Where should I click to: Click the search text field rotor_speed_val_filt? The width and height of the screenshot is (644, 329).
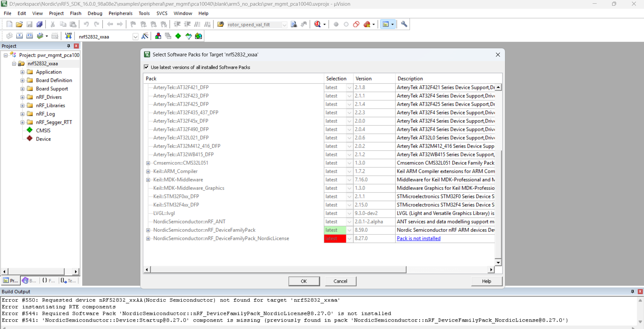point(254,24)
